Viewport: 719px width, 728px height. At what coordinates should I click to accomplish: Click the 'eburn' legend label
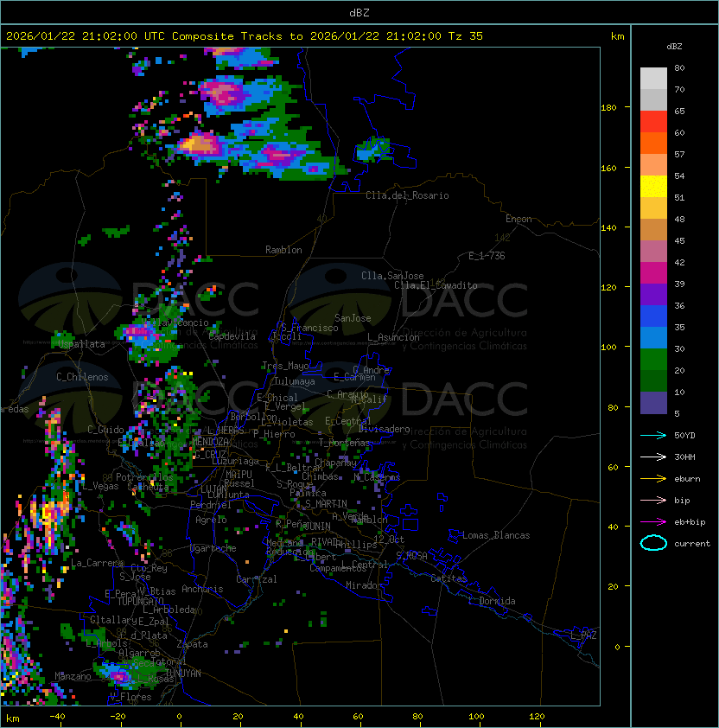click(x=687, y=479)
